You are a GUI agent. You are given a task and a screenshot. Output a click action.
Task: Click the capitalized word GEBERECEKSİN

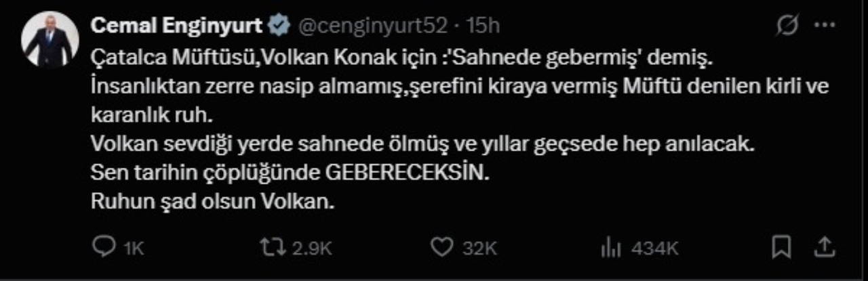pyautogui.click(x=407, y=173)
